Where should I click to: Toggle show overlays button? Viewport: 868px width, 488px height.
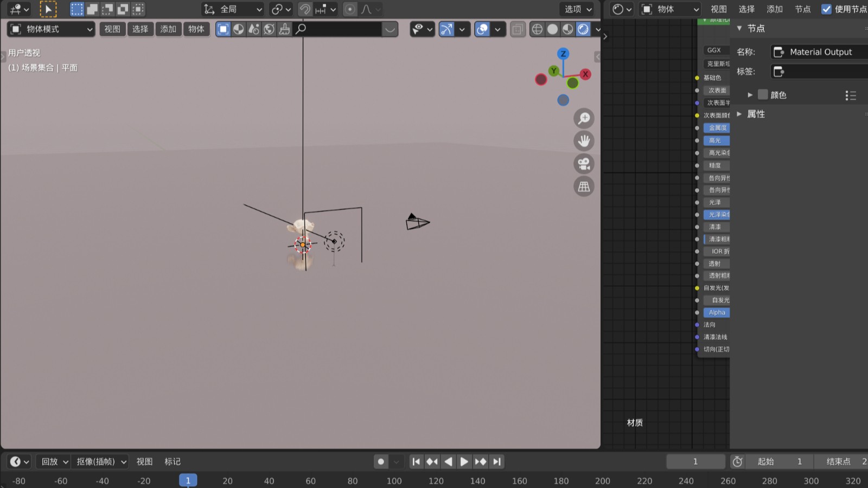(482, 29)
